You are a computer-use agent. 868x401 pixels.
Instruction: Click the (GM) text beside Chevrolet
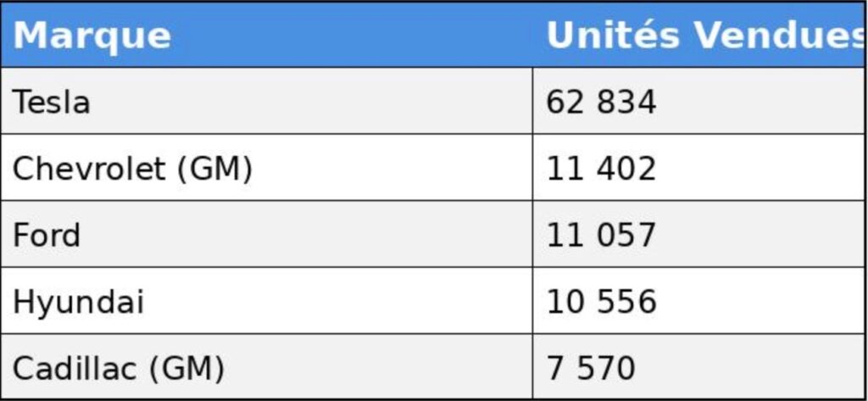tap(214, 169)
